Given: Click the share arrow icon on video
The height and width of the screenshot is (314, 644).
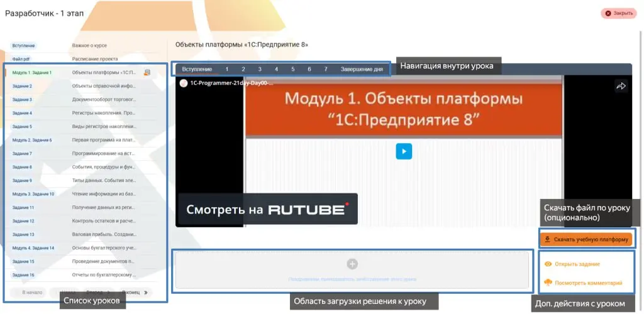Looking at the screenshot, I should coord(621,86).
